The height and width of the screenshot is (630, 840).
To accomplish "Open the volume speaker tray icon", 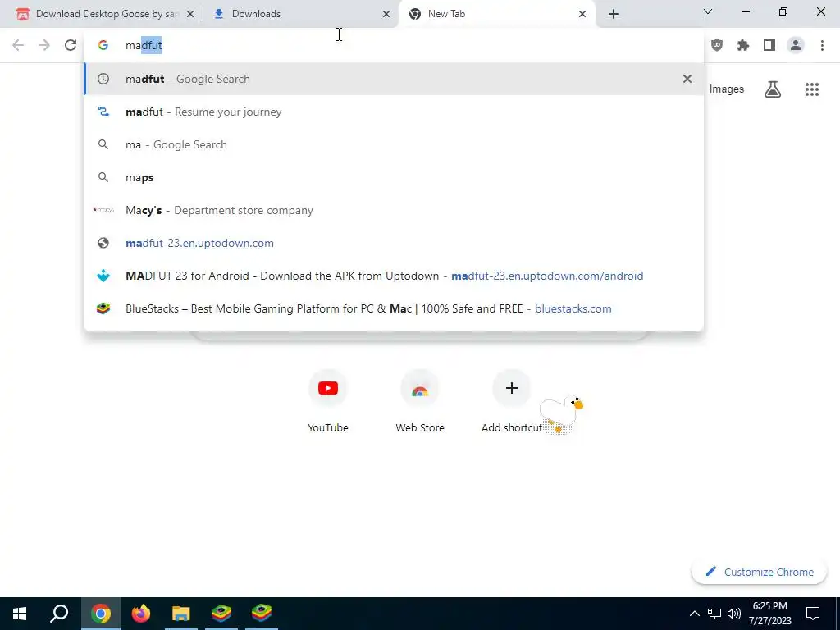I will [x=734, y=614].
